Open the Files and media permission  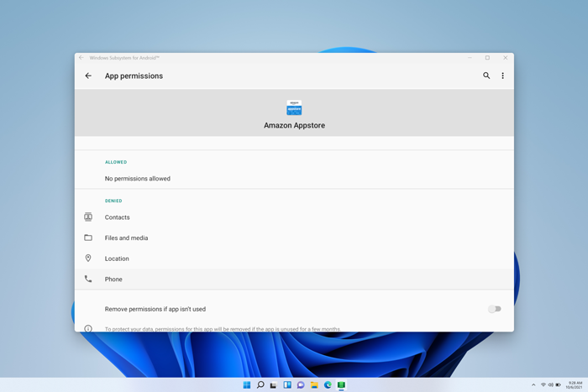click(294, 238)
